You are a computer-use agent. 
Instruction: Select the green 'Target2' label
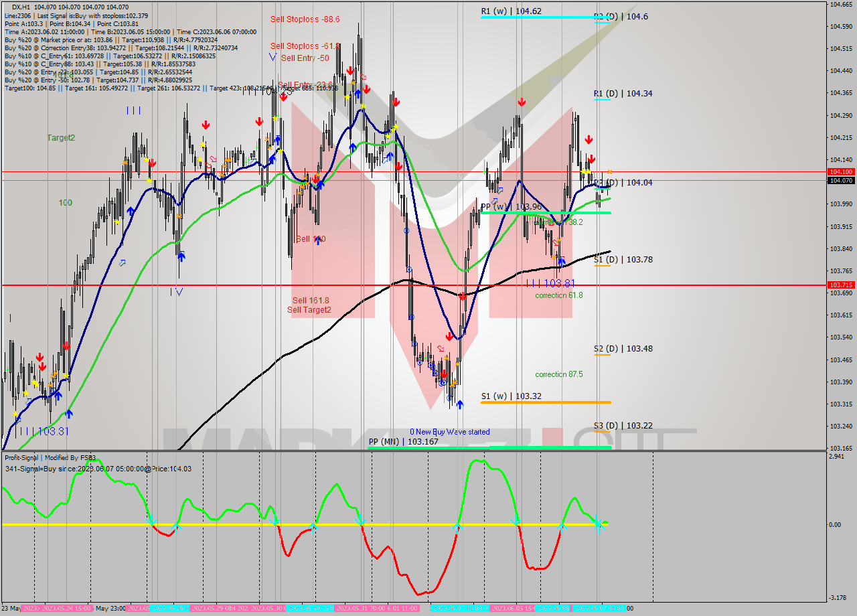pos(61,137)
